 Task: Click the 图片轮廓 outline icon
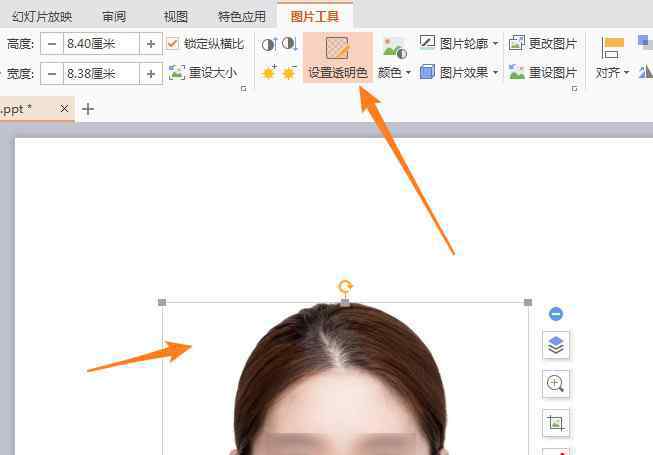click(427, 42)
